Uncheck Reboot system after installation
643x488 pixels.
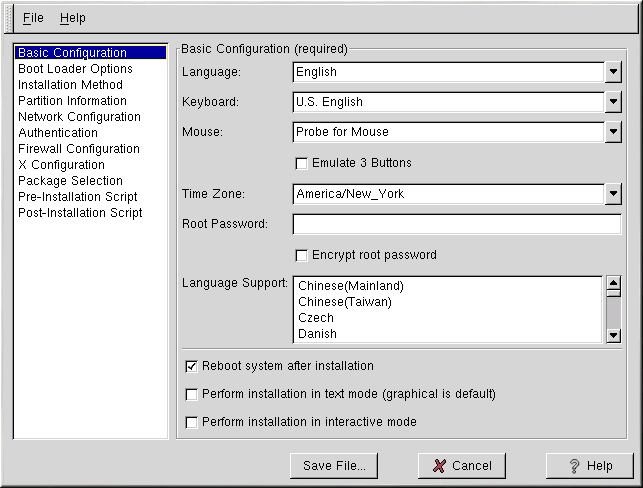tap(192, 366)
